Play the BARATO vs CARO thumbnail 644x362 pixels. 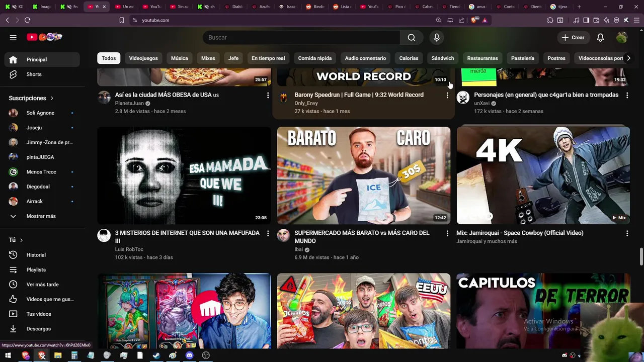click(x=364, y=175)
